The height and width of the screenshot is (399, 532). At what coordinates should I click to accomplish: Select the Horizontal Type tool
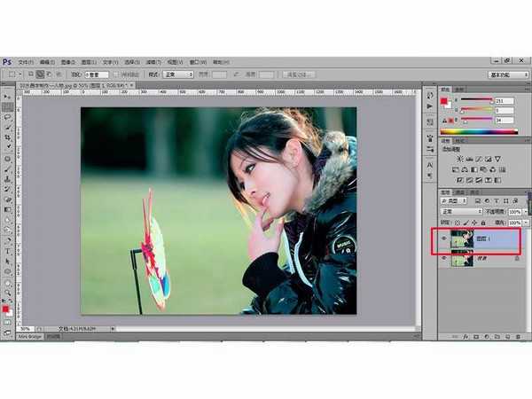coord(8,251)
